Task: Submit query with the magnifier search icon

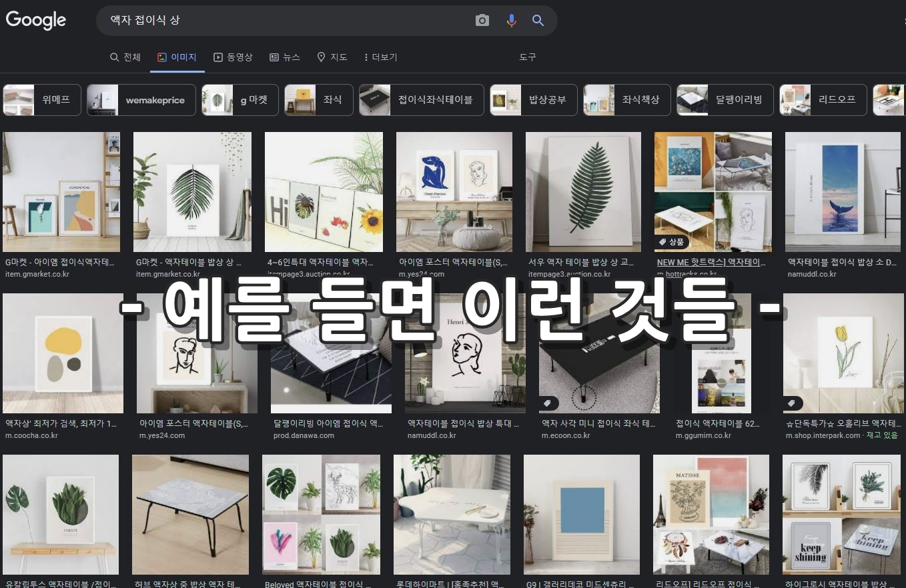Action: tap(538, 21)
